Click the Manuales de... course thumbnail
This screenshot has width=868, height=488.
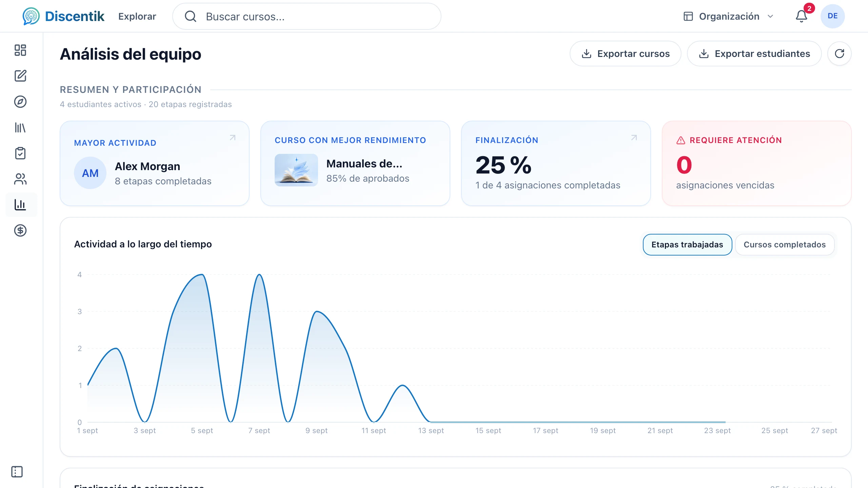point(296,170)
